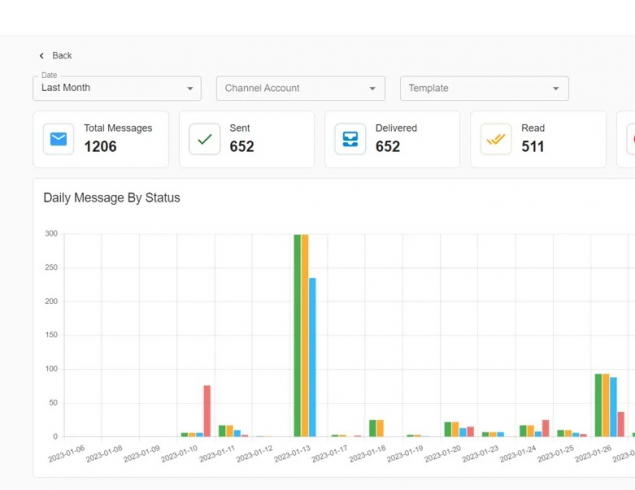Click the Total Messages envelope icon
Image resolution: width=635 pixels, height=490 pixels.
click(59, 140)
